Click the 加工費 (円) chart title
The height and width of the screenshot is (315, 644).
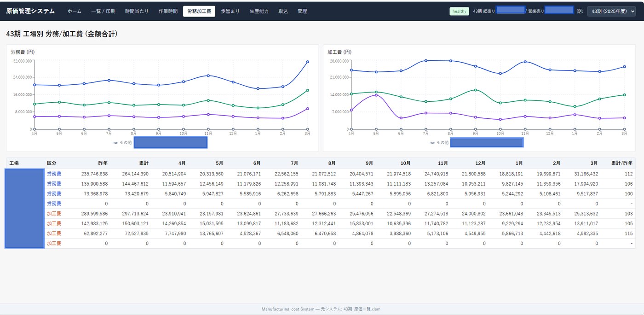pyautogui.click(x=339, y=52)
